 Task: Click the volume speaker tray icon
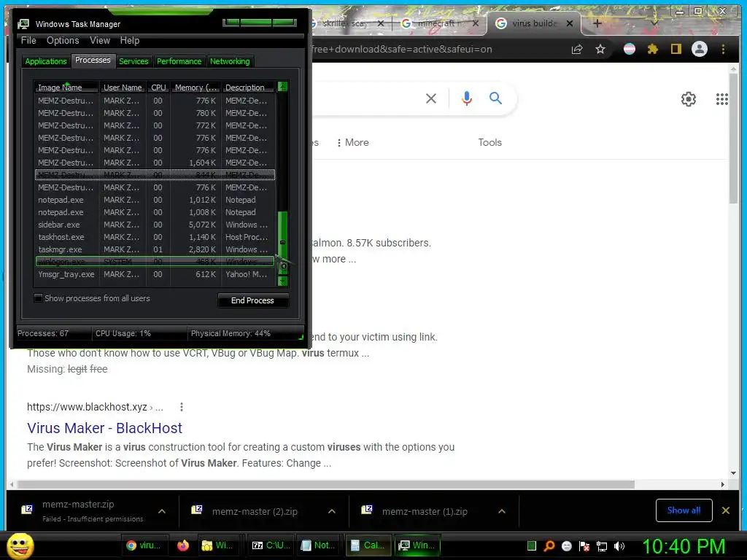tap(619, 546)
